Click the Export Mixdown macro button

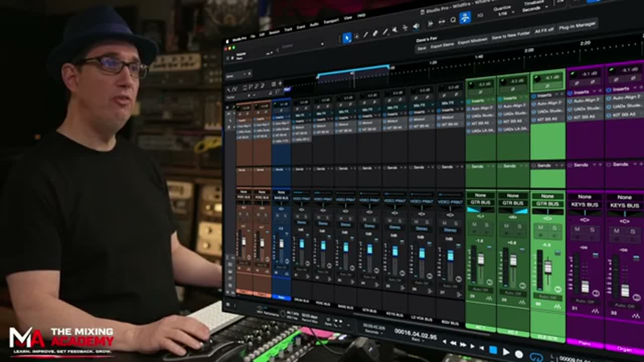pyautogui.click(x=472, y=41)
